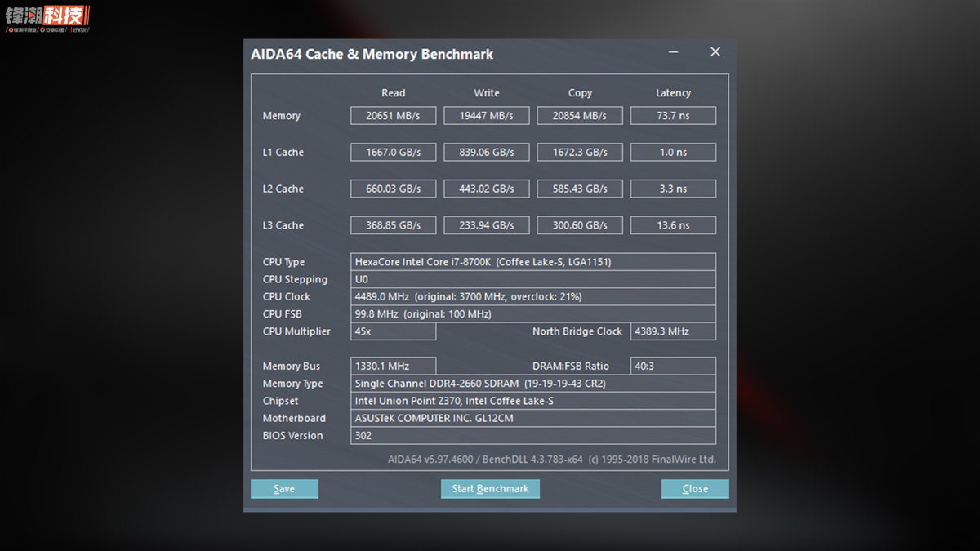This screenshot has width=980, height=551.
Task: Minimize the AIDA64 benchmark window
Action: pos(674,52)
